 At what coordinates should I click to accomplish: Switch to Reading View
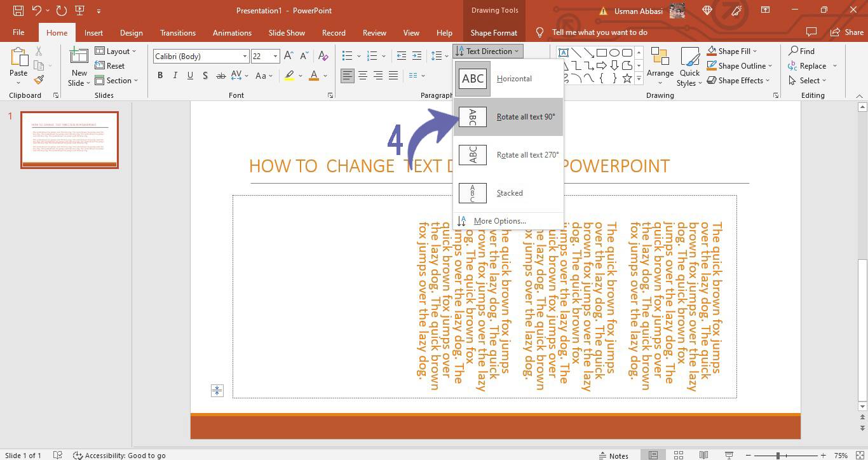tap(703, 455)
